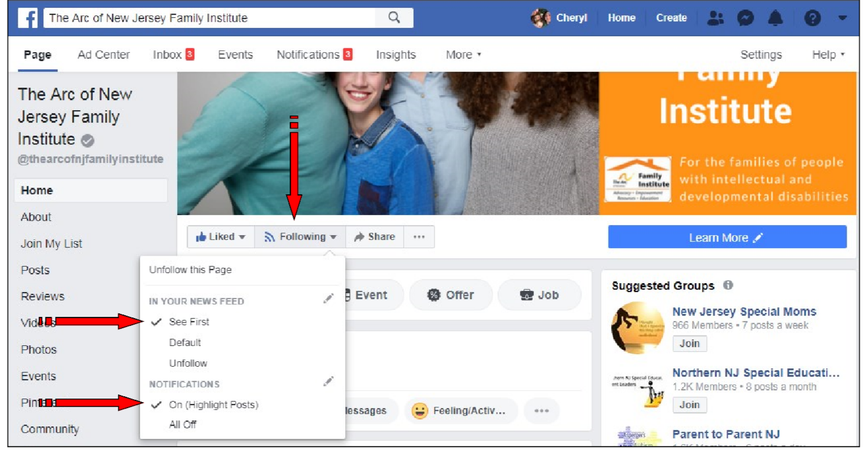Screen dimensions: 868x456
Task: Open more composer options three-dots
Action: [541, 411]
